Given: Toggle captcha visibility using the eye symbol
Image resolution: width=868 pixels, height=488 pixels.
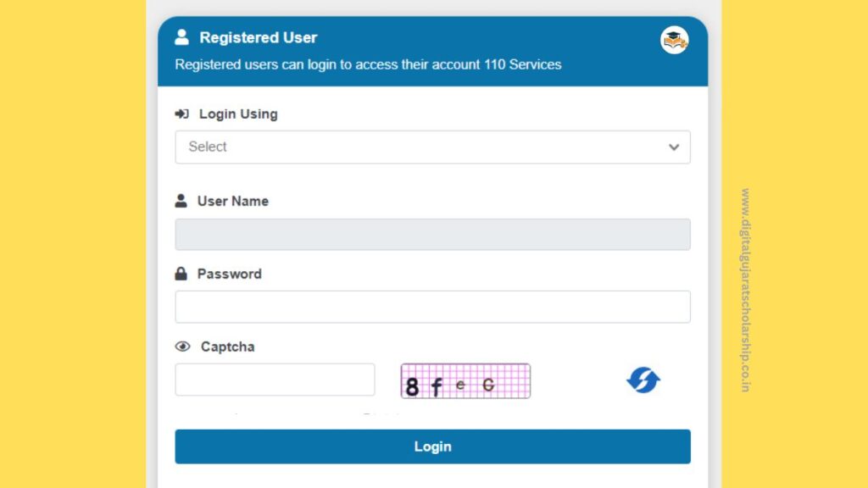Looking at the screenshot, I should tap(181, 346).
